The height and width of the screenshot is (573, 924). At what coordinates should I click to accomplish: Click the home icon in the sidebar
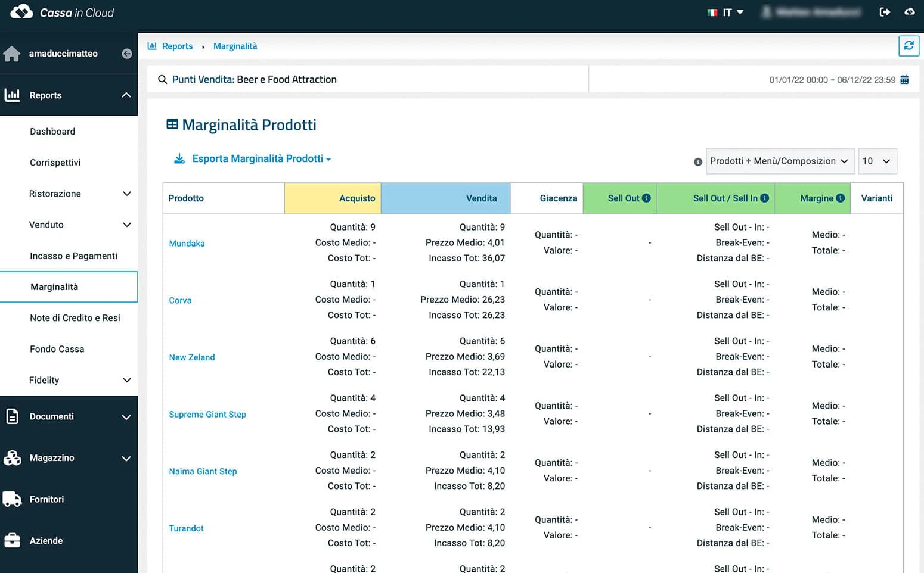pos(12,53)
